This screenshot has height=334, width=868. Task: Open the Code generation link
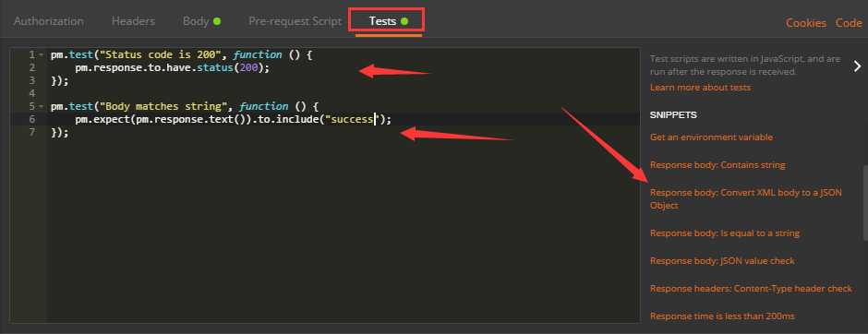point(849,23)
